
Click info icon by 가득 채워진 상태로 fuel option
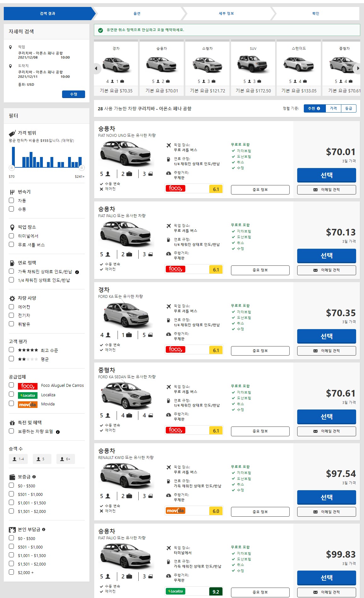coord(77,272)
